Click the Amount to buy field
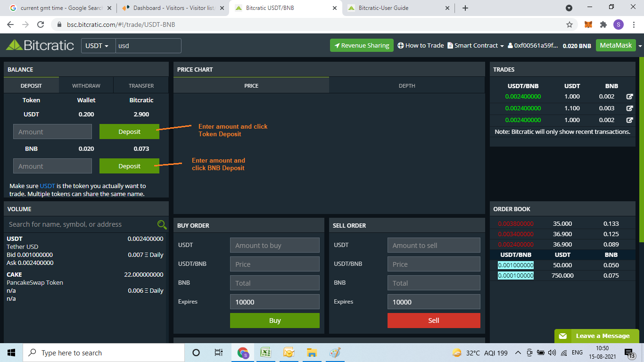This screenshot has width=644, height=362. coord(275,245)
